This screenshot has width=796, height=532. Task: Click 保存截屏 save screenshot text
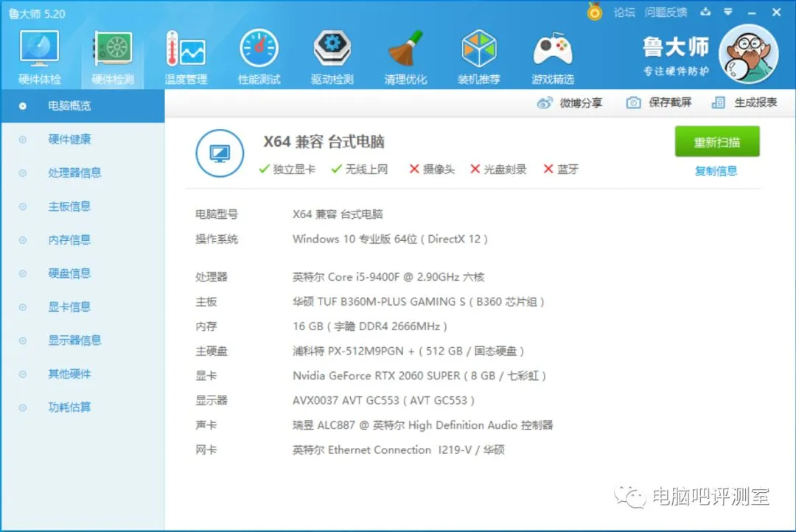click(x=670, y=102)
